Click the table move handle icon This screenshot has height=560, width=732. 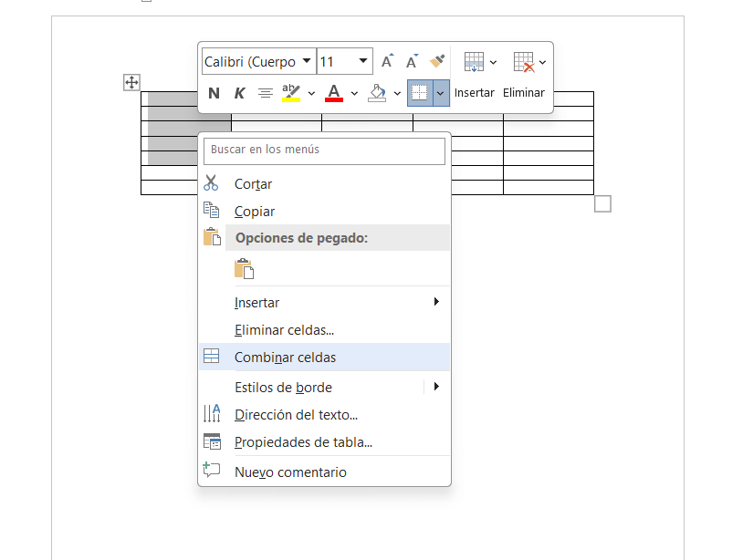click(131, 83)
